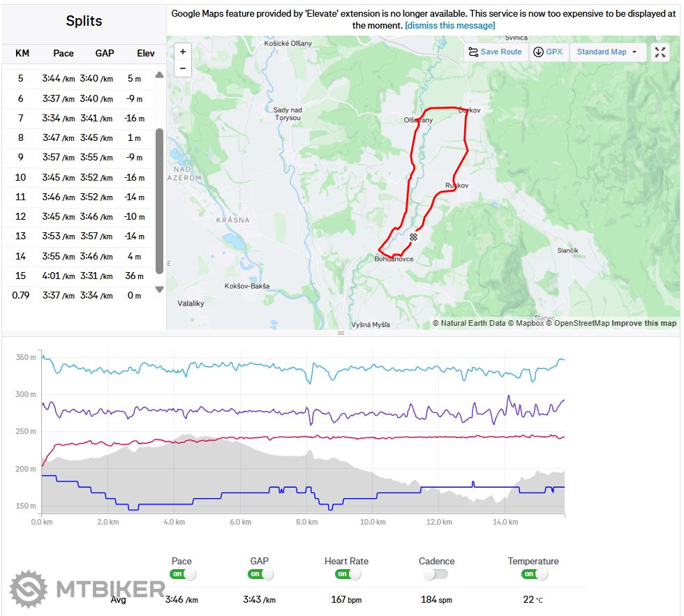Select the kilometer 15 split row

[x=77, y=276]
